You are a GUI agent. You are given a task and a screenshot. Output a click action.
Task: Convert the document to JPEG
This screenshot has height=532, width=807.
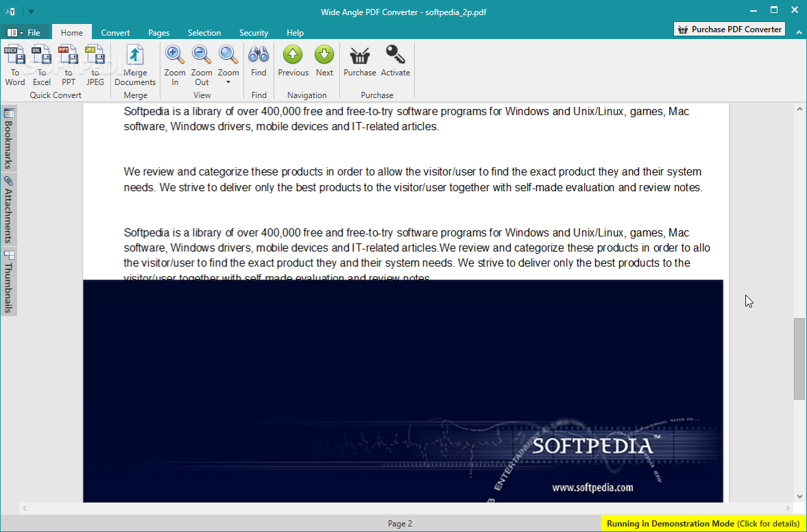pyautogui.click(x=95, y=65)
